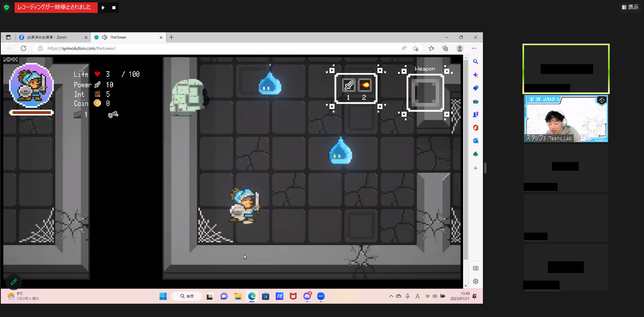
Task: Switch to the Zoom attendance browser tab
Action: [x=53, y=37]
